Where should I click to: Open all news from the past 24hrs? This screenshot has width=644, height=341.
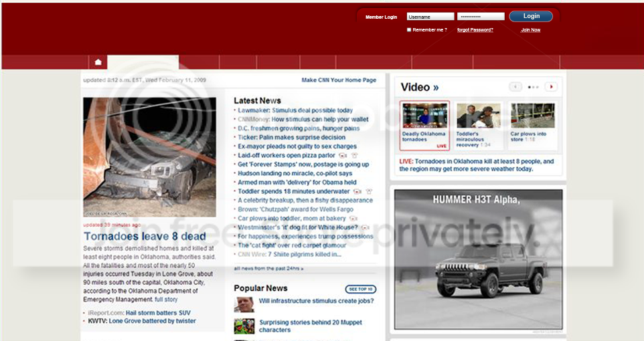(x=268, y=268)
